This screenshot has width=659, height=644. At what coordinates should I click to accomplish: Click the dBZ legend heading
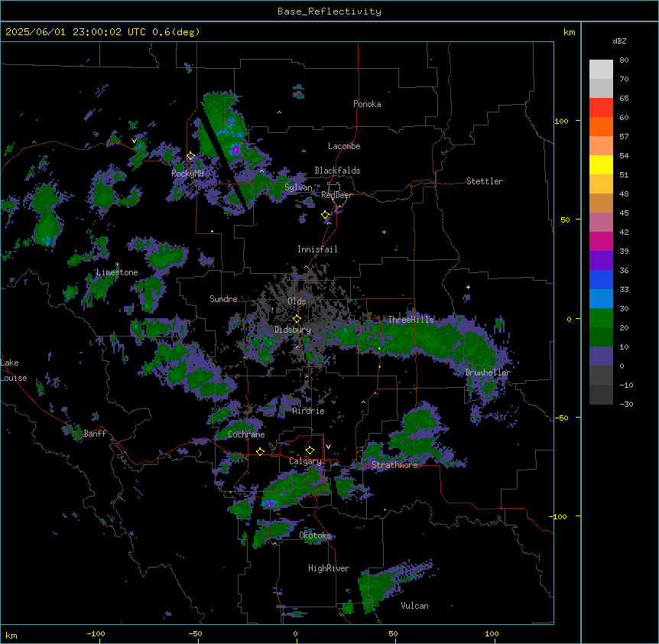click(x=619, y=41)
